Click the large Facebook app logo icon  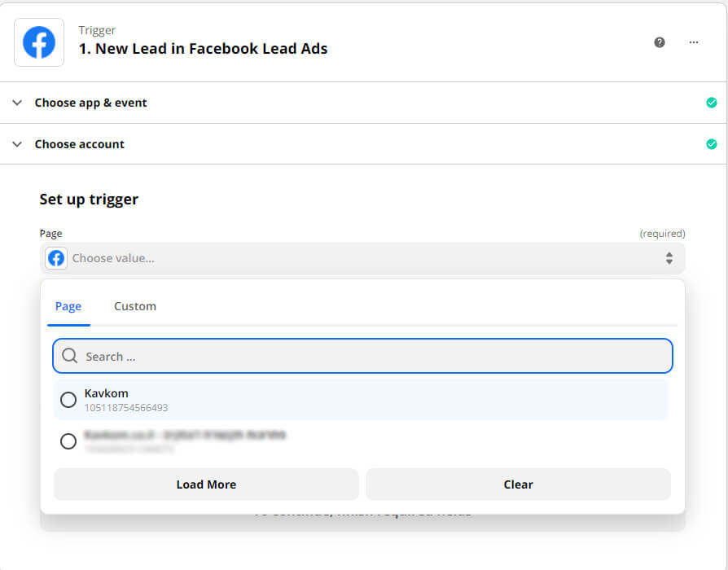coord(39,42)
